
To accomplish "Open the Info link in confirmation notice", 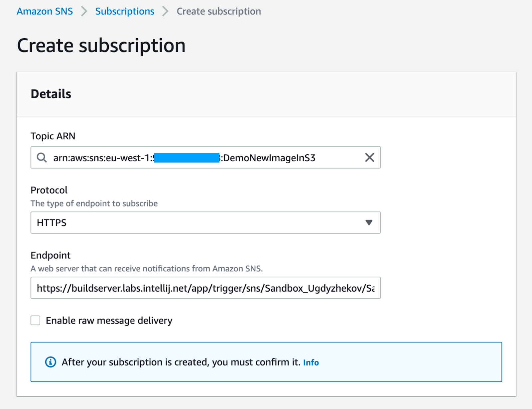I will [x=311, y=362].
